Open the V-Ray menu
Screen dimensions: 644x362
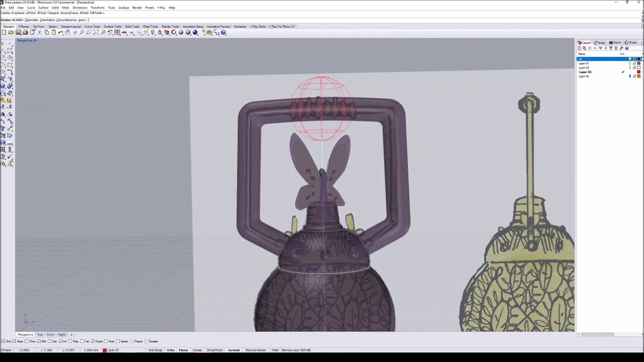tap(161, 8)
